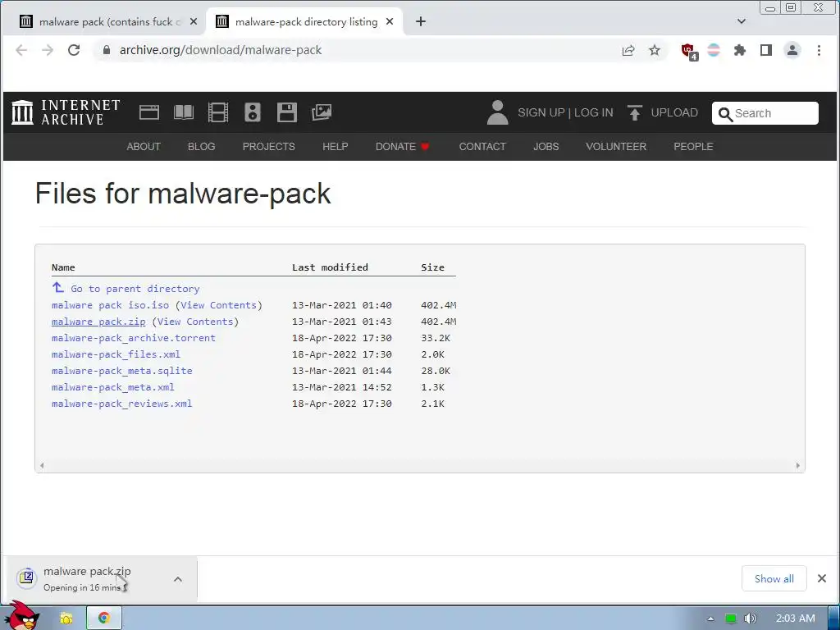
Task: Select malware-pack directory listing tab
Action: click(x=305, y=22)
